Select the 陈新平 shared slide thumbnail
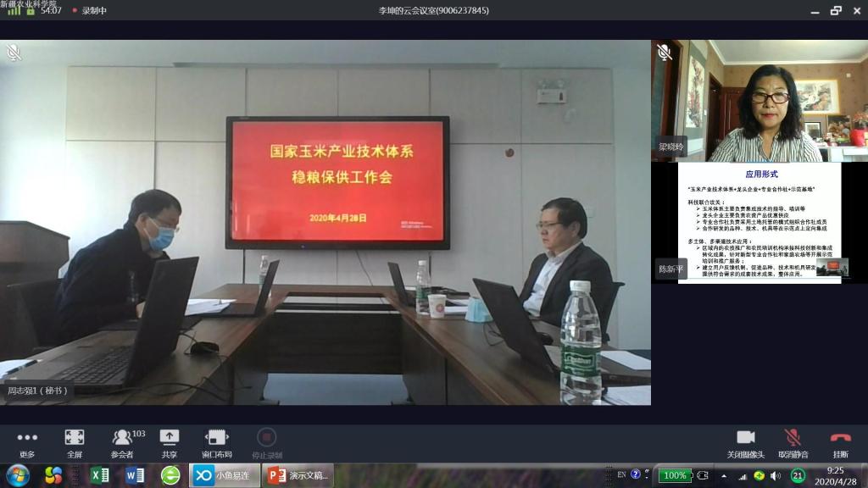The height and width of the screenshot is (488, 868). [759, 223]
